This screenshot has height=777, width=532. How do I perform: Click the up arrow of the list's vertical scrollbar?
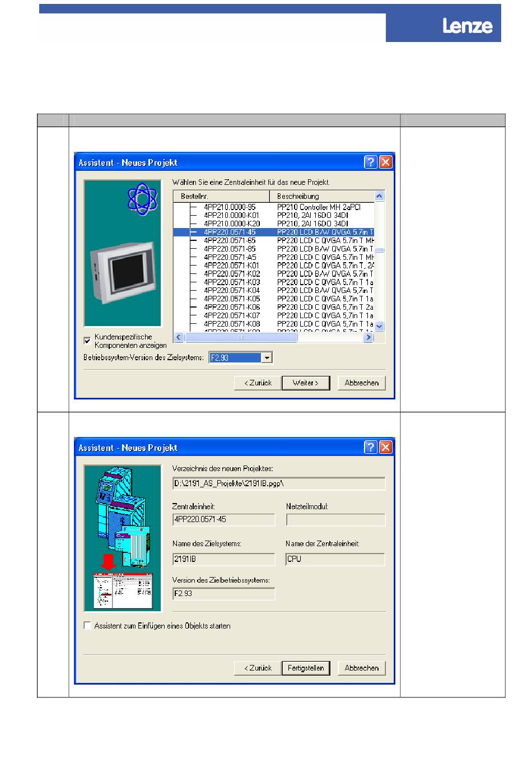[x=380, y=196]
